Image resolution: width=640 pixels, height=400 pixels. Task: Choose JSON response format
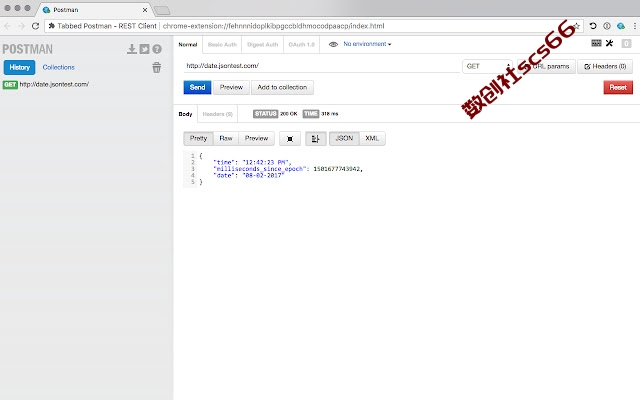point(344,138)
